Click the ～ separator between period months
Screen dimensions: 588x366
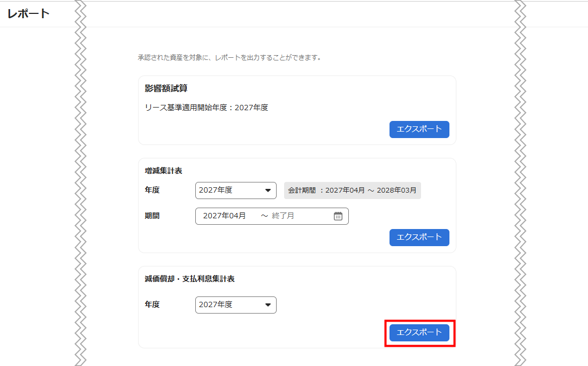point(264,216)
